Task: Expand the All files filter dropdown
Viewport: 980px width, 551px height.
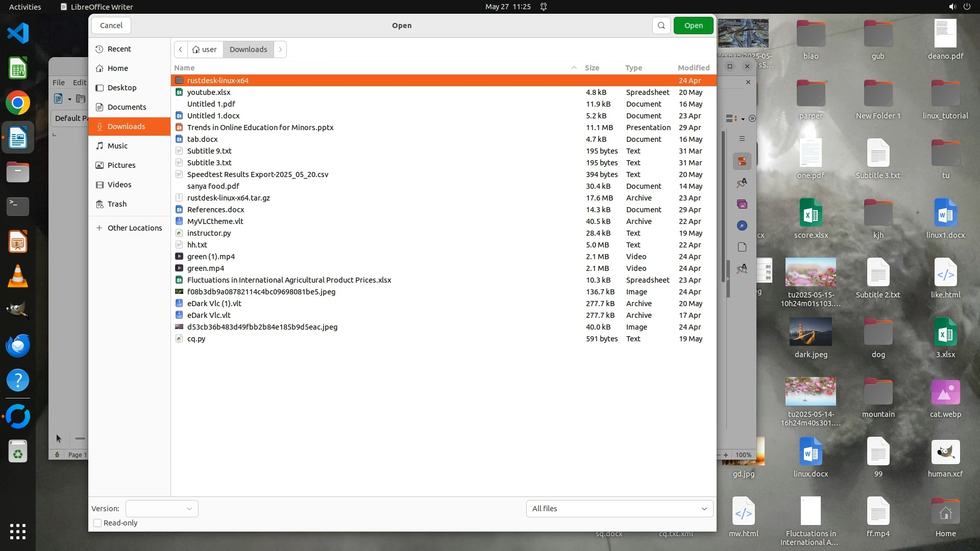Action: 619,509
